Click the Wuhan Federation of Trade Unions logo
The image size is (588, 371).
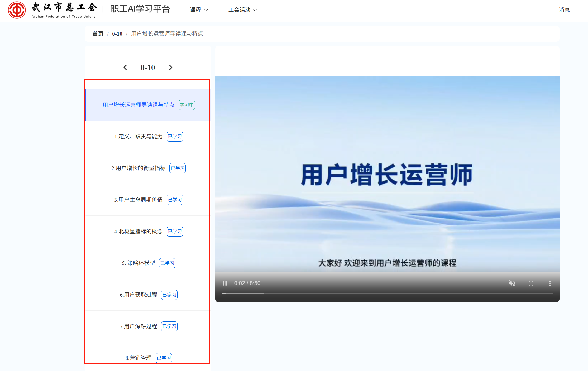pyautogui.click(x=17, y=10)
